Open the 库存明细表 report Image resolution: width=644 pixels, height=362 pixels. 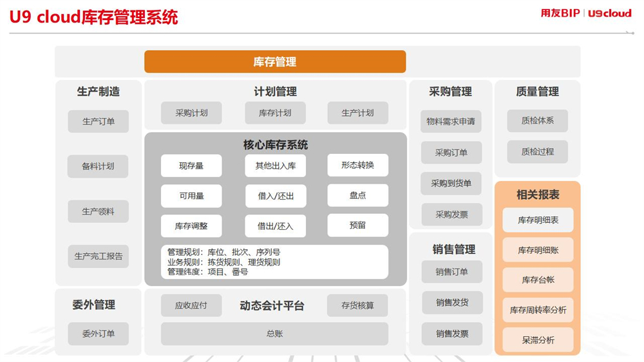tap(538, 220)
